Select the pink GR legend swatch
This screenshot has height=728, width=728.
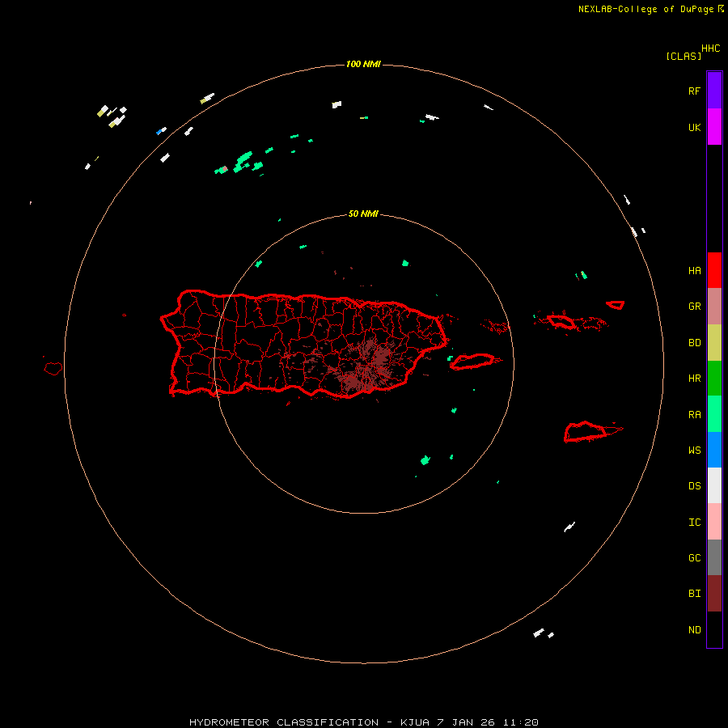pyautogui.click(x=714, y=306)
